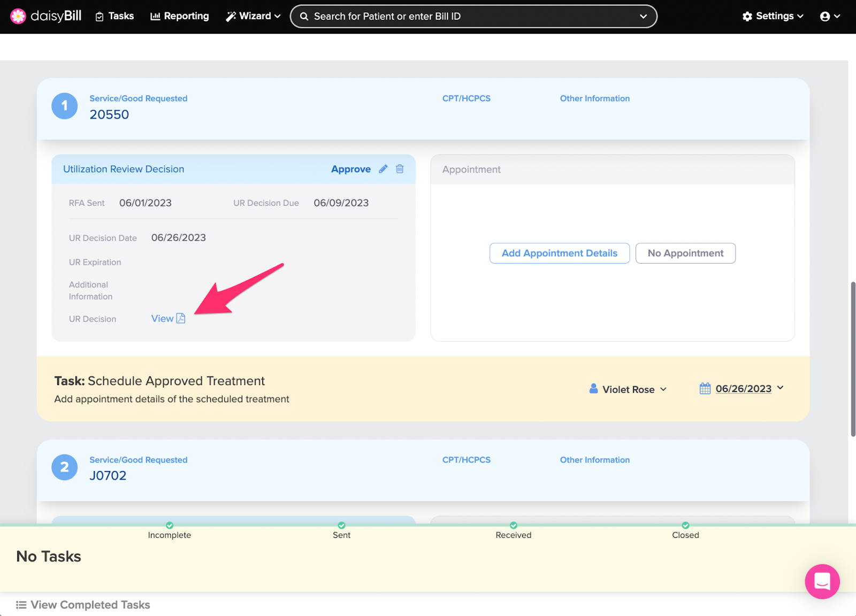
Task: Click Add Appointment Details button
Action: pyautogui.click(x=559, y=253)
